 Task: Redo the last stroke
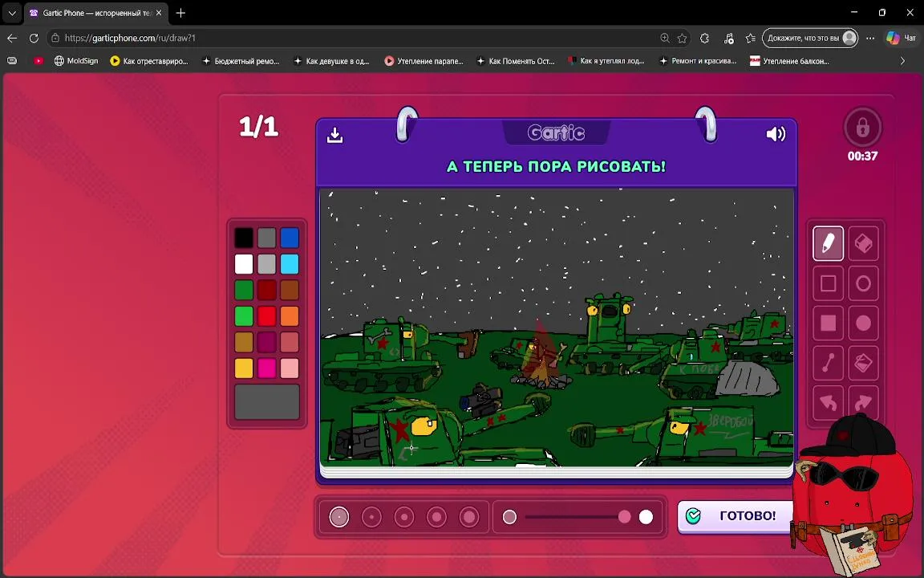coord(863,402)
